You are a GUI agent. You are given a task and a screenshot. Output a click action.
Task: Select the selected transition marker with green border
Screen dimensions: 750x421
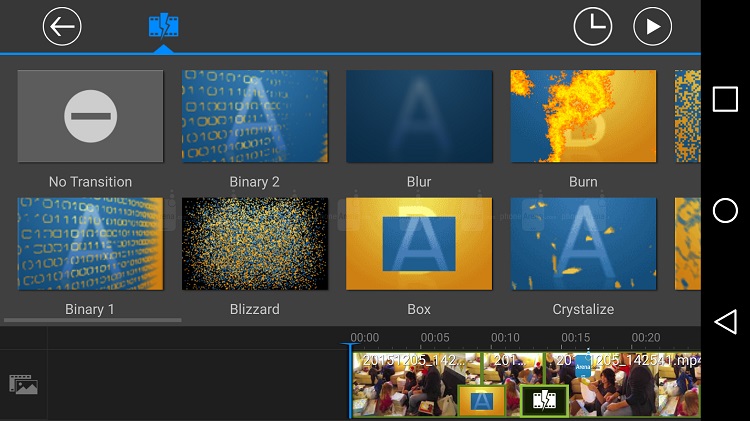[x=544, y=401]
